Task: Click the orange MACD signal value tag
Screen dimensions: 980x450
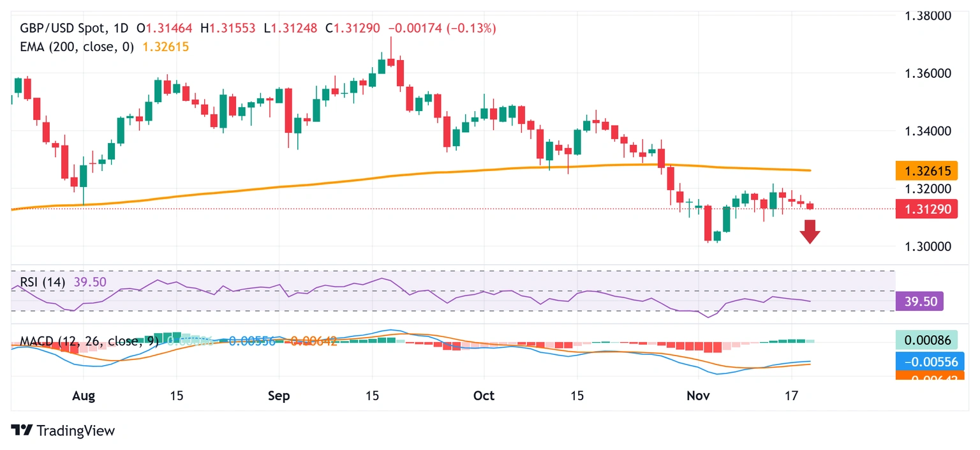Action: pyautogui.click(x=926, y=377)
